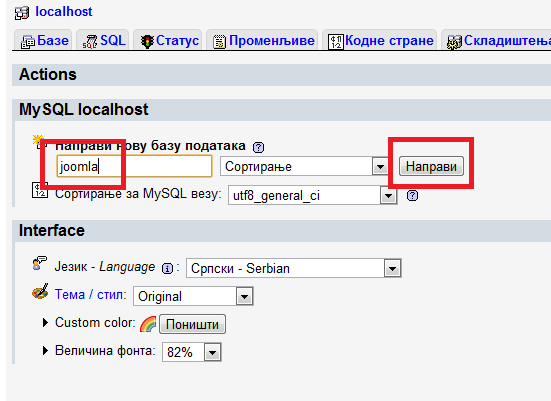
Task: Open the SQL tab
Action: pos(103,40)
